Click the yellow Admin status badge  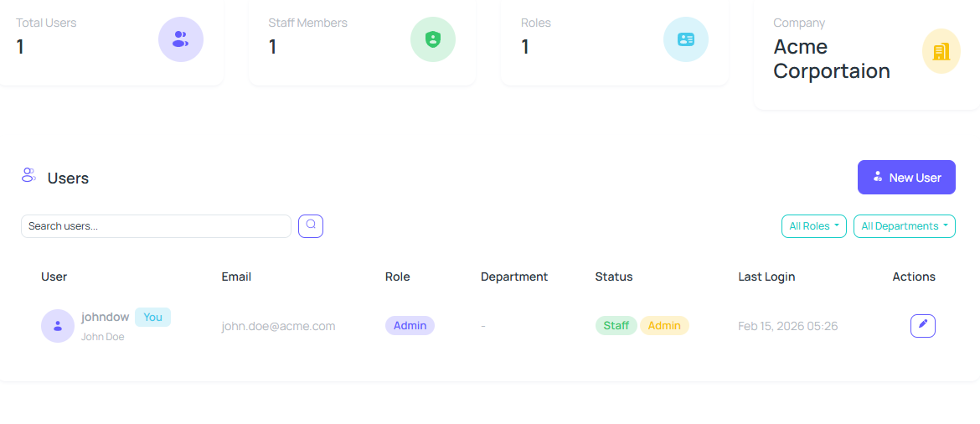(664, 325)
